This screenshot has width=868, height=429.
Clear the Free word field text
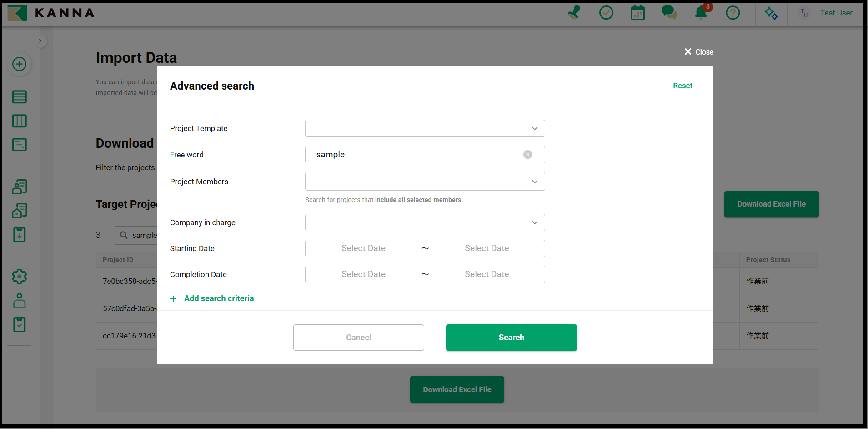(527, 155)
